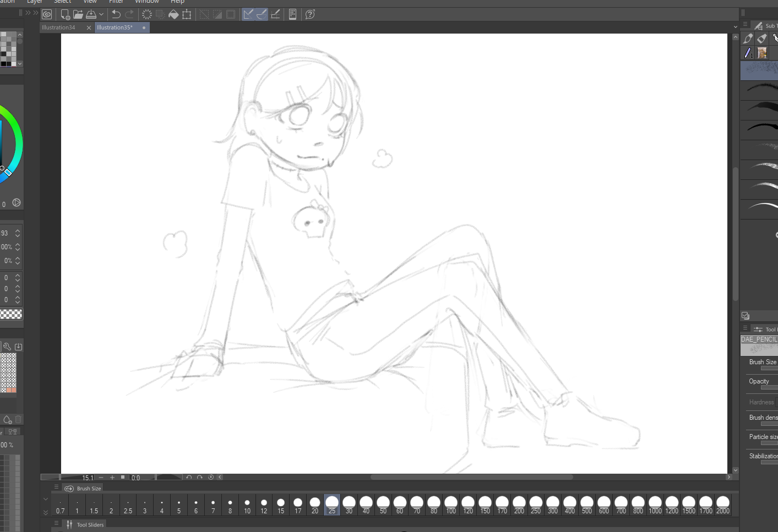Toggle show selection border icon
The width and height of the screenshot is (778, 532).
click(x=231, y=14)
